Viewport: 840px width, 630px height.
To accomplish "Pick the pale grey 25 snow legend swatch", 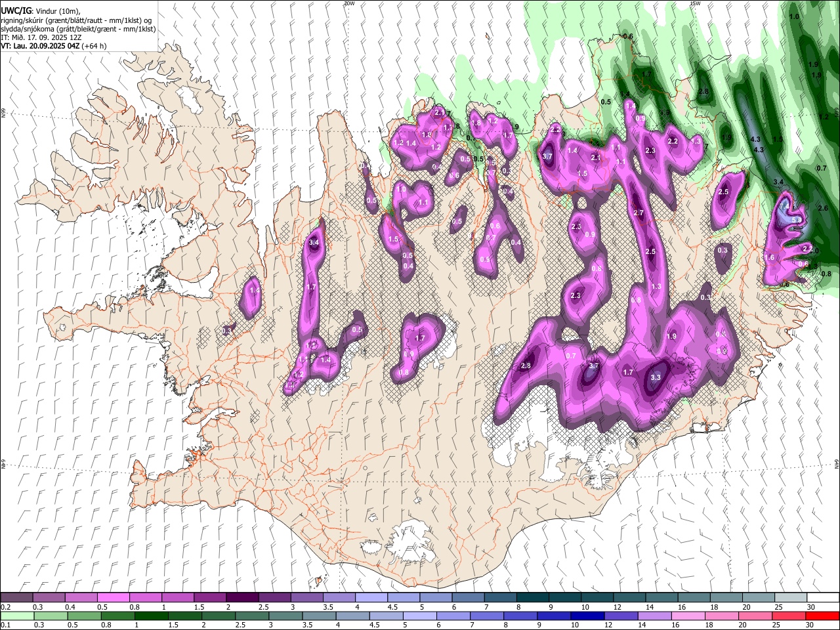I will coord(789,598).
